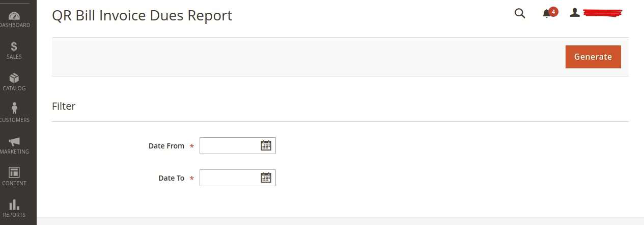Click the search magnifier icon
The width and height of the screenshot is (644, 225).
coord(520,14)
